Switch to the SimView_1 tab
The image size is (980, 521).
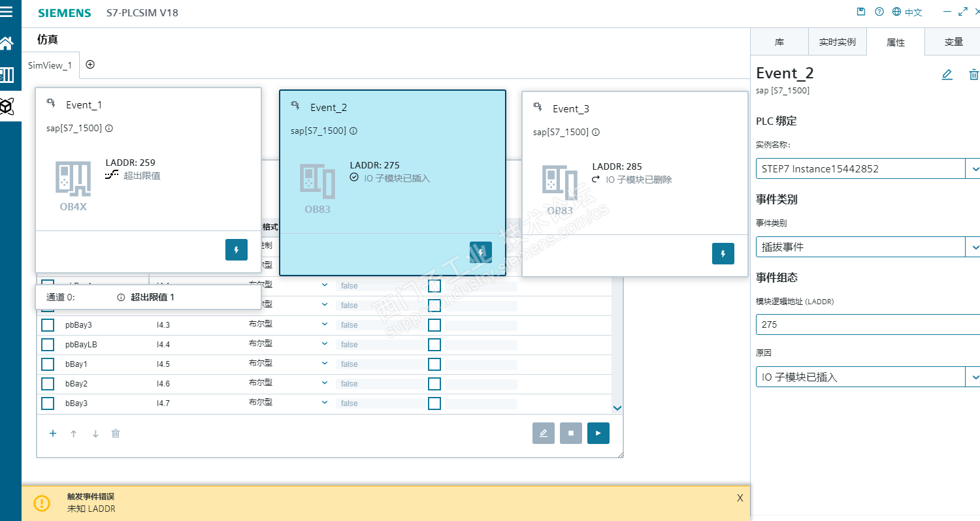tap(51, 65)
